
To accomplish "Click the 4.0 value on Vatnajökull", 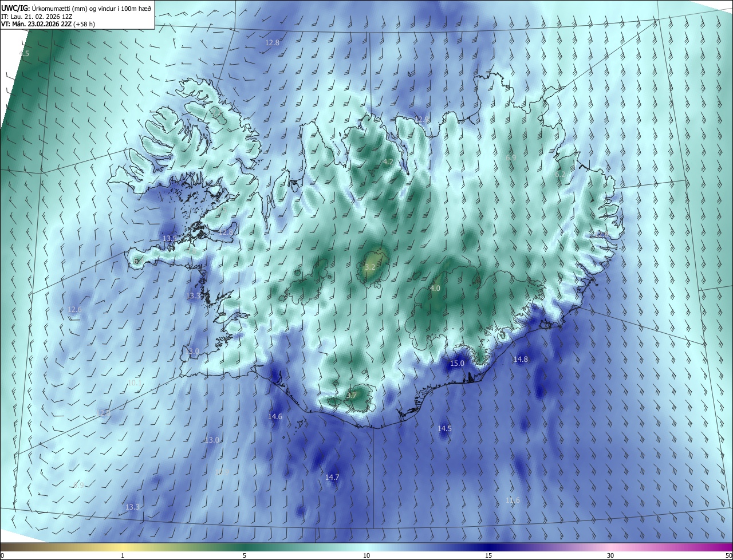I will pos(435,288).
